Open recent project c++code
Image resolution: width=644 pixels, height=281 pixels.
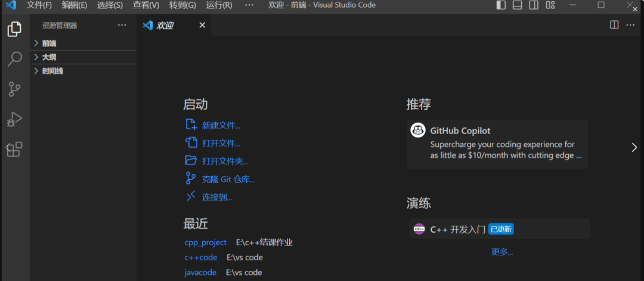201,258
